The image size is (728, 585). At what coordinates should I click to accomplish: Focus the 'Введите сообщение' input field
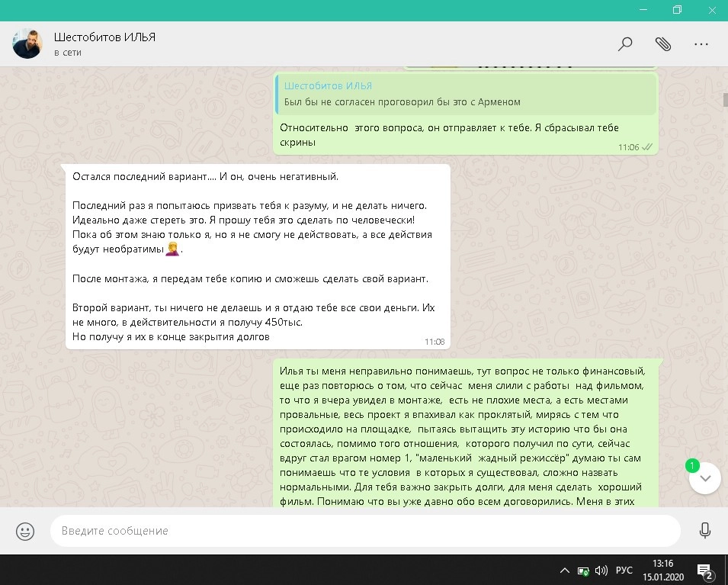coord(364,530)
